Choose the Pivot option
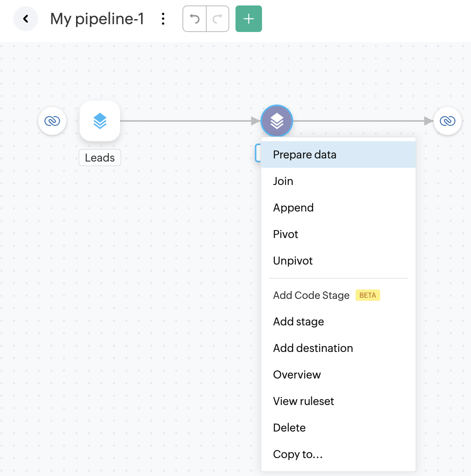This screenshot has width=471, height=476. click(x=285, y=234)
